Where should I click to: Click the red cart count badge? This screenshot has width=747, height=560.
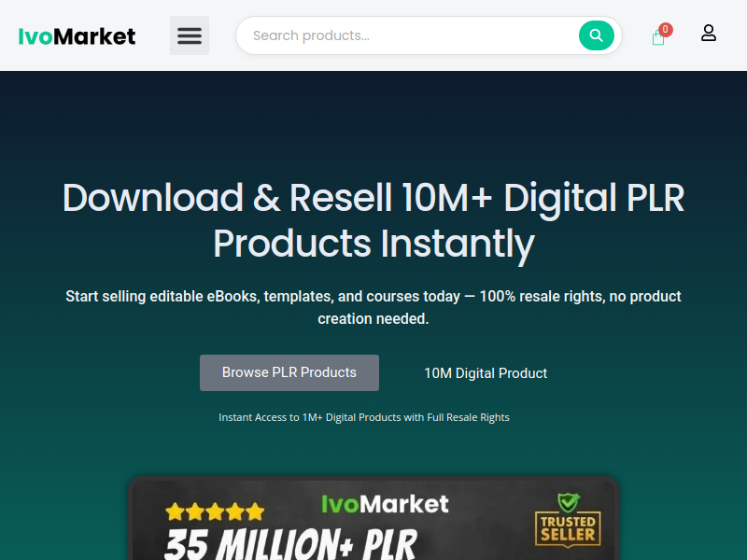tap(665, 30)
